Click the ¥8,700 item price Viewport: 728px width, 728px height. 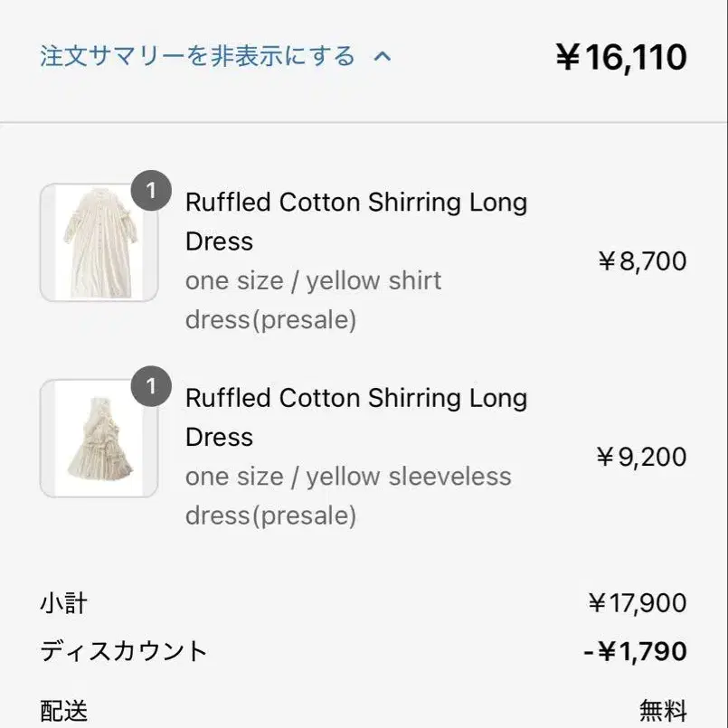(642, 261)
